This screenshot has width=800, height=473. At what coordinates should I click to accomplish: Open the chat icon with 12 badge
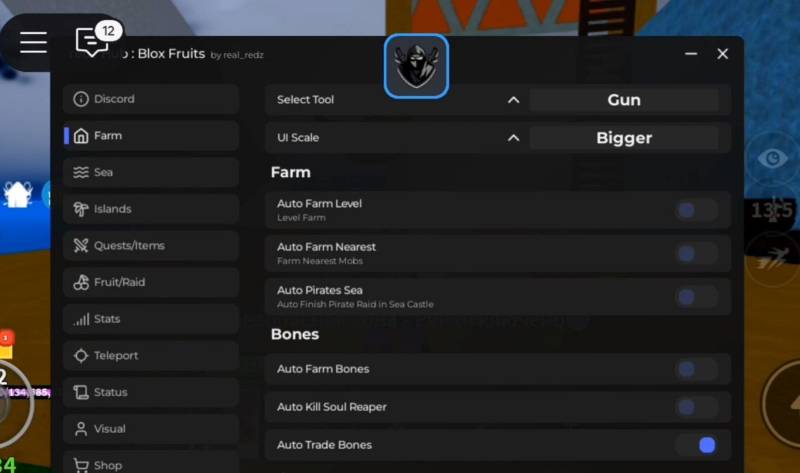point(94,40)
